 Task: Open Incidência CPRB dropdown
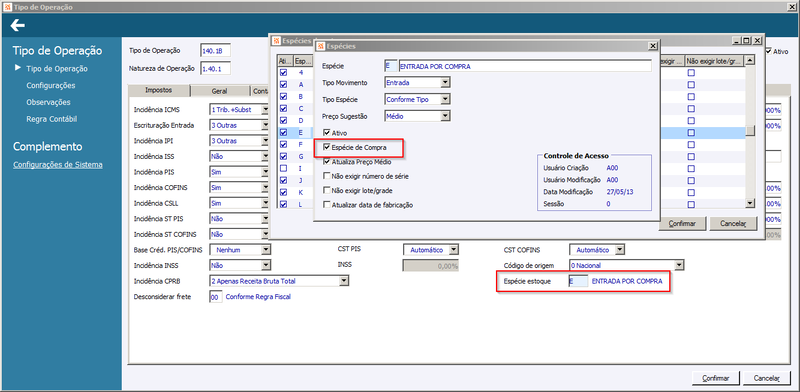tap(344, 281)
